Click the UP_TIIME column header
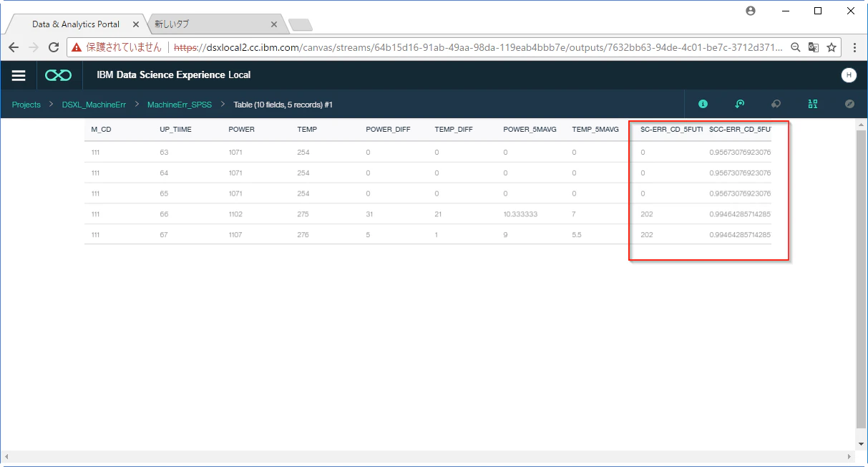 click(175, 130)
